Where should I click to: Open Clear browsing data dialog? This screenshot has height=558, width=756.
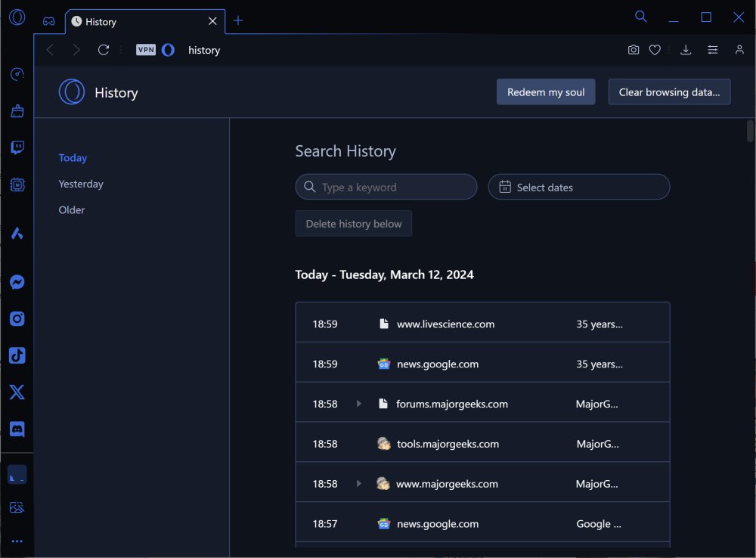pyautogui.click(x=669, y=91)
